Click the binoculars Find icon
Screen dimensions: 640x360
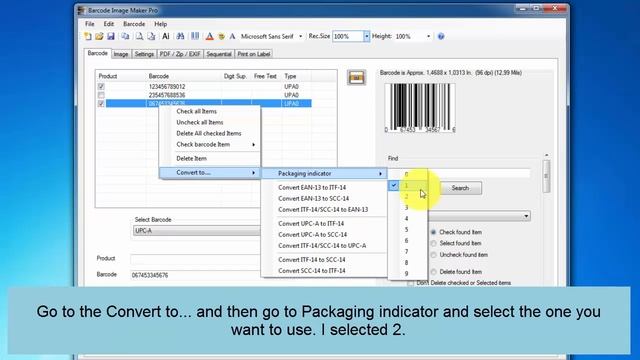click(x=180, y=36)
